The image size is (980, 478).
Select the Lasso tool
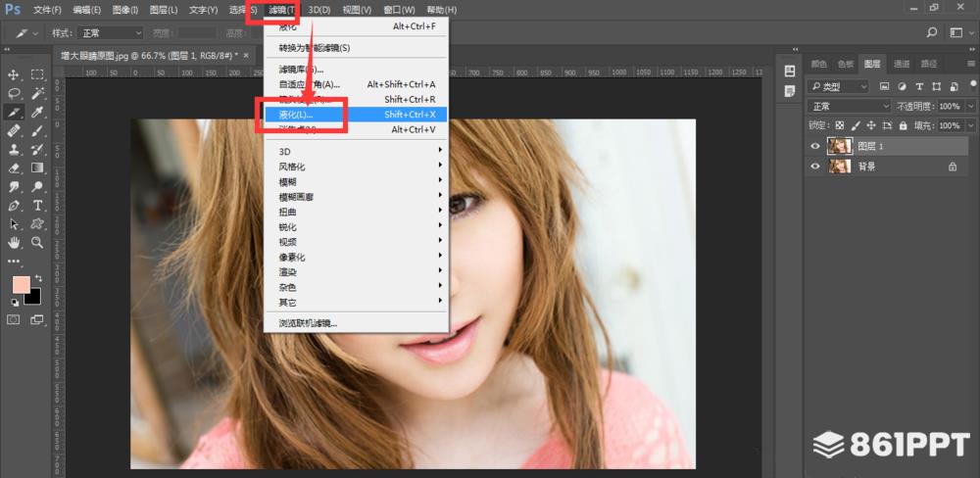[13, 94]
